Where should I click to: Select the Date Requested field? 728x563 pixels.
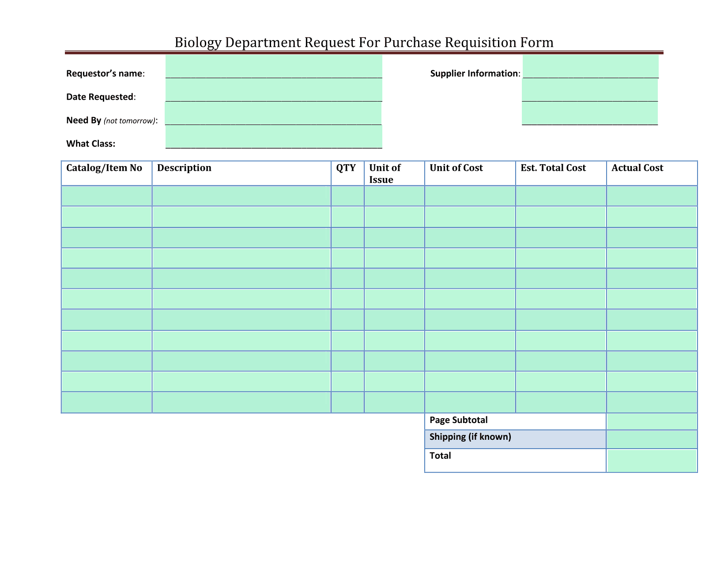click(x=274, y=90)
